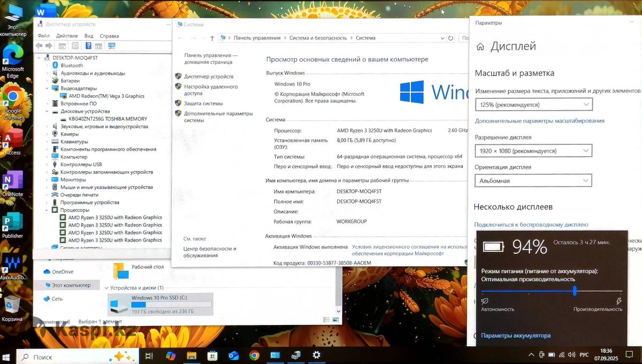This screenshot has width=642, height=364.
Task: Open the display resolution 1920 × 1080 dropdown
Action: click(x=533, y=151)
